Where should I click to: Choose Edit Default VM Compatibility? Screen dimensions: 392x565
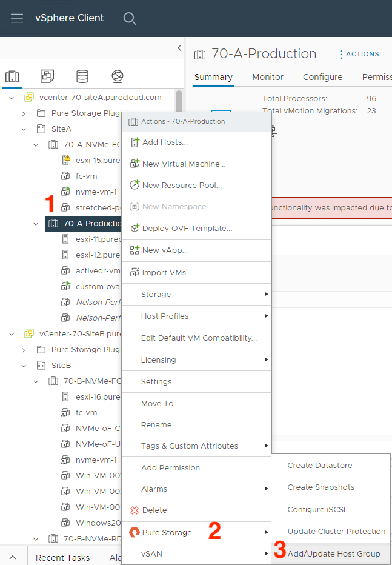pos(196,338)
